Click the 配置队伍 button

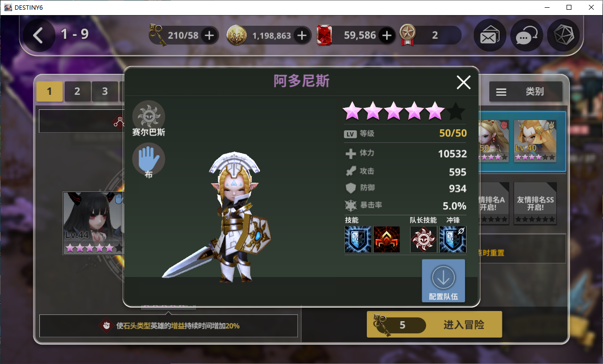point(443,281)
